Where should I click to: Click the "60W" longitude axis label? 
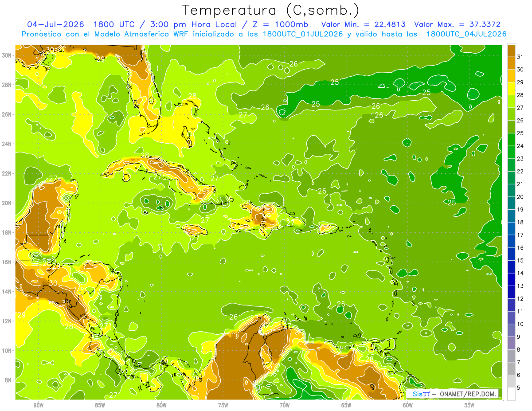click(x=408, y=405)
